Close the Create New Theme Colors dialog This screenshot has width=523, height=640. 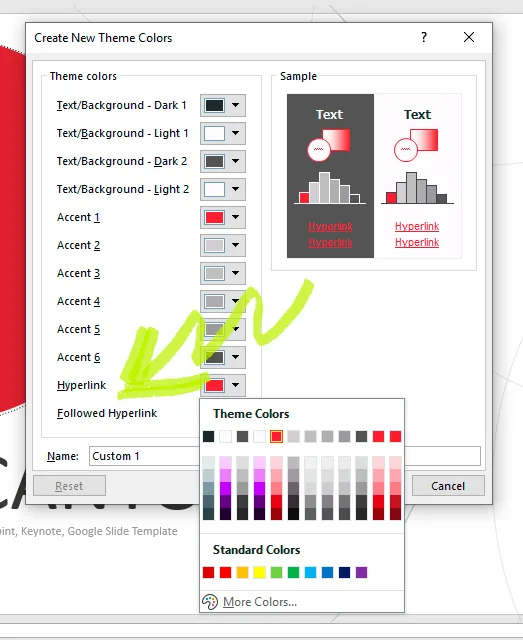(469, 38)
